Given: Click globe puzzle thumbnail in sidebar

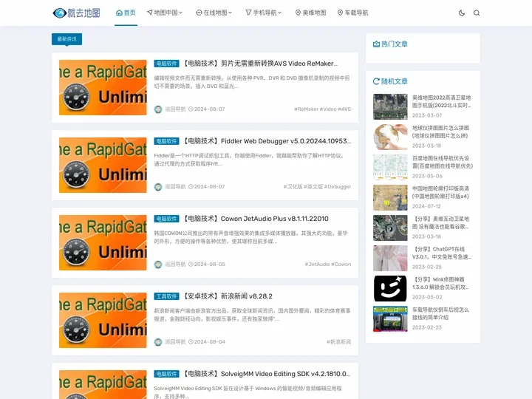Looking at the screenshot, I should 390,137.
